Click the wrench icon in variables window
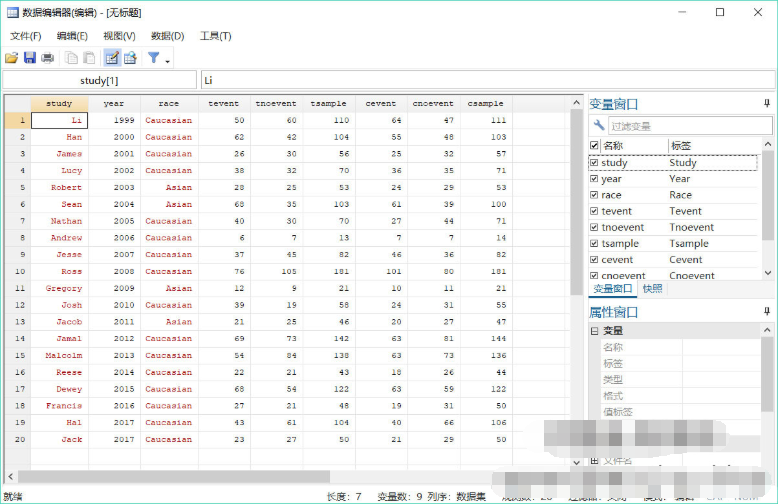This screenshot has width=778, height=504. 599,126
